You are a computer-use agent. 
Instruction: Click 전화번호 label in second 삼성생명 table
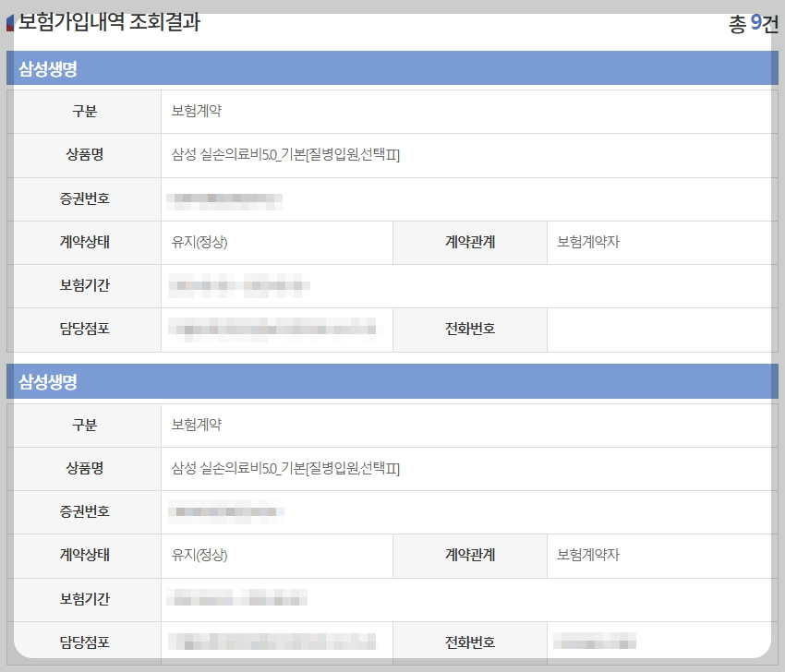[x=470, y=642]
